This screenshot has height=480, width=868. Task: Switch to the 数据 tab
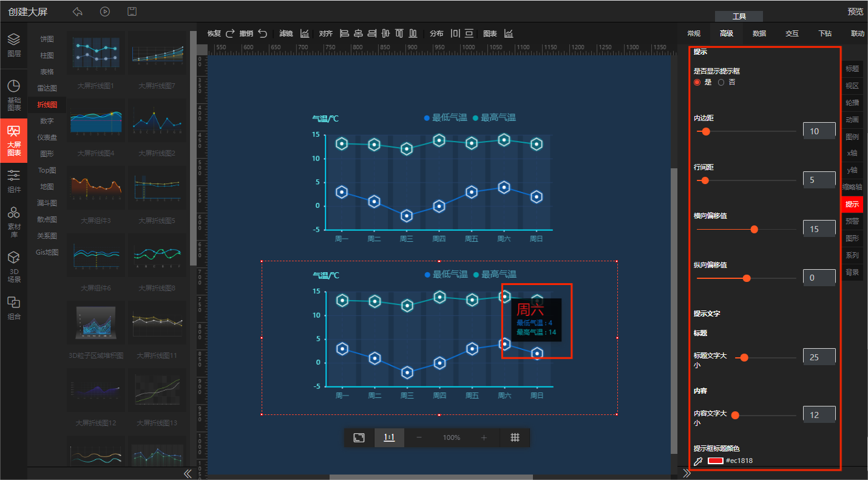(x=759, y=33)
